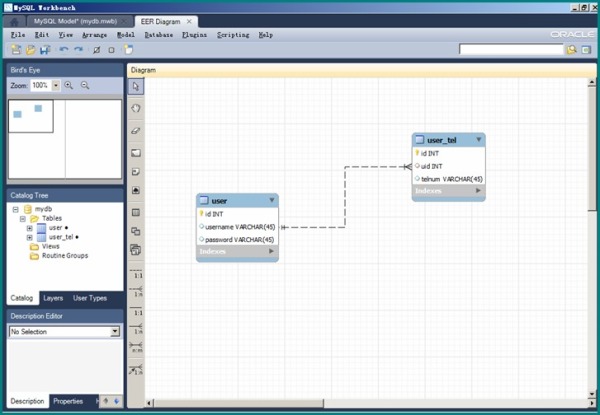
Task: Open the home tab
Action: point(14,22)
